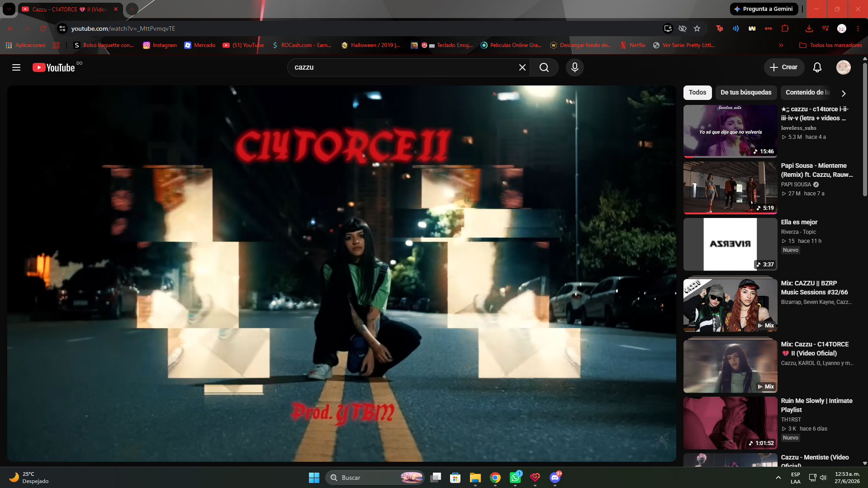Open File Explorer from the taskbar
The height and width of the screenshot is (488, 868).
(x=475, y=478)
